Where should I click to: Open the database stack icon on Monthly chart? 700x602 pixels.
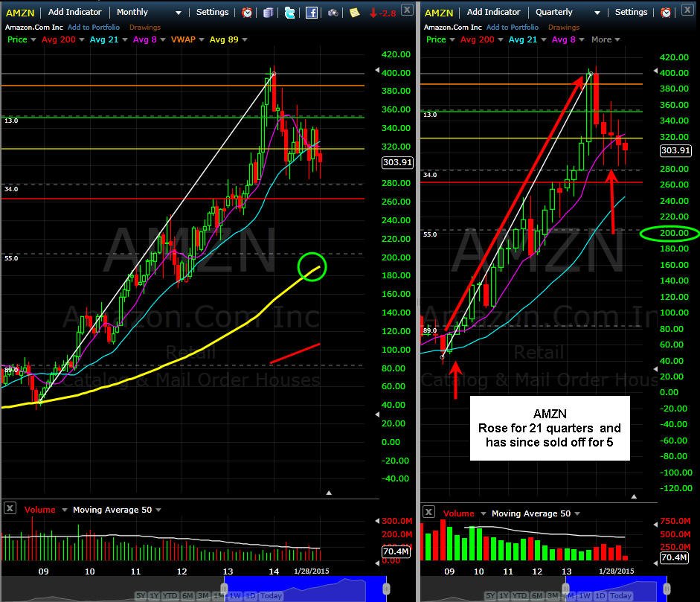pos(268,13)
